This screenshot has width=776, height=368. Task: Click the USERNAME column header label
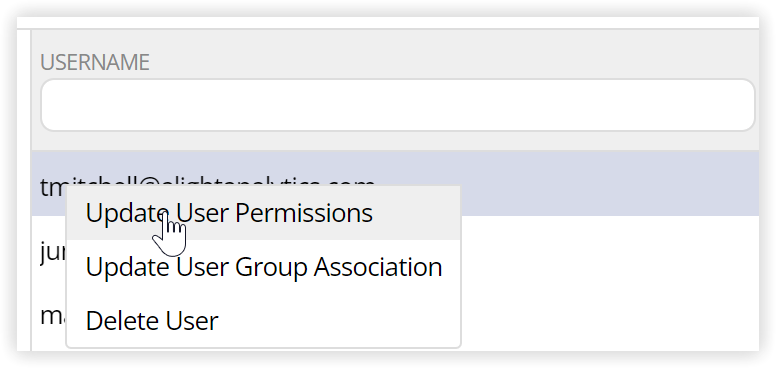tap(95, 62)
